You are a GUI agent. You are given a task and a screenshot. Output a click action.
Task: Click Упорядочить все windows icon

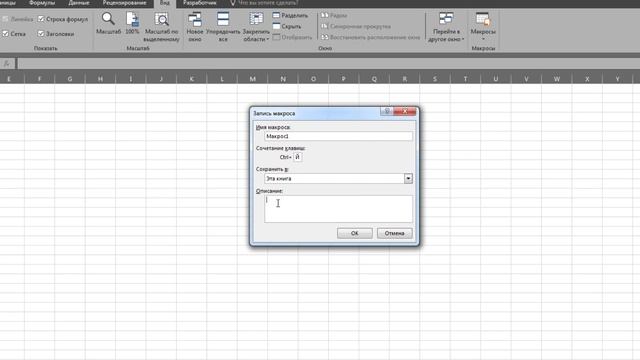pos(223,27)
